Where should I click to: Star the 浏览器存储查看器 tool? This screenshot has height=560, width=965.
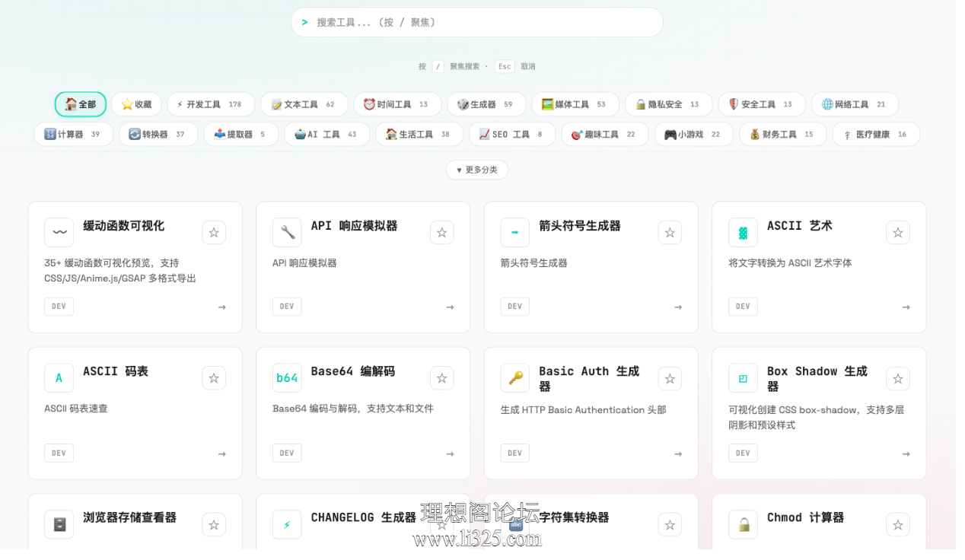point(214,524)
